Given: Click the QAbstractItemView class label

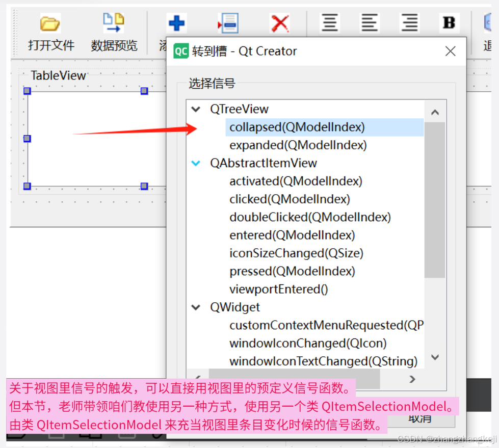Looking at the screenshot, I should pyautogui.click(x=264, y=163).
